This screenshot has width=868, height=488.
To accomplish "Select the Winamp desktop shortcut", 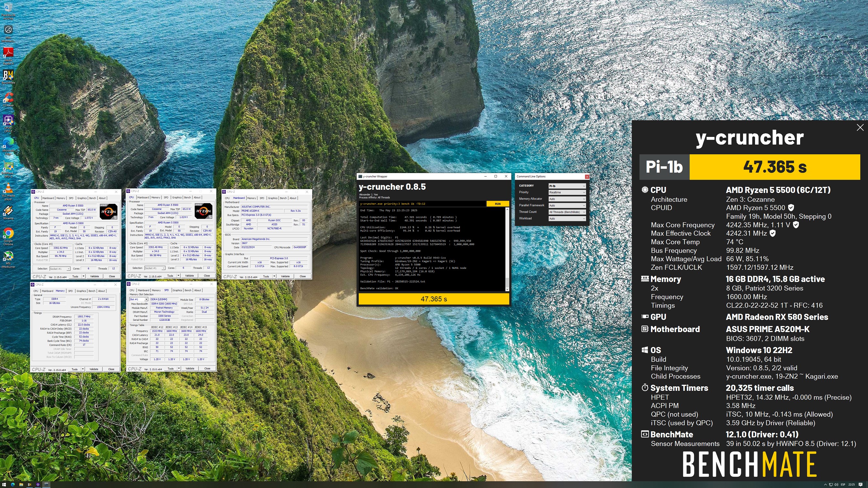I will click(x=8, y=212).
